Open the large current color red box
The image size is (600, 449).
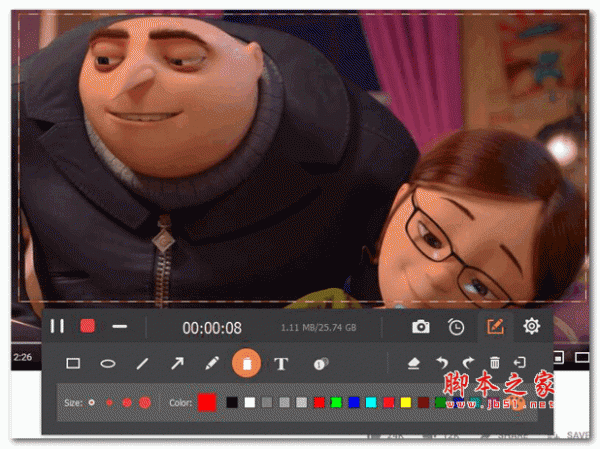coord(207,402)
